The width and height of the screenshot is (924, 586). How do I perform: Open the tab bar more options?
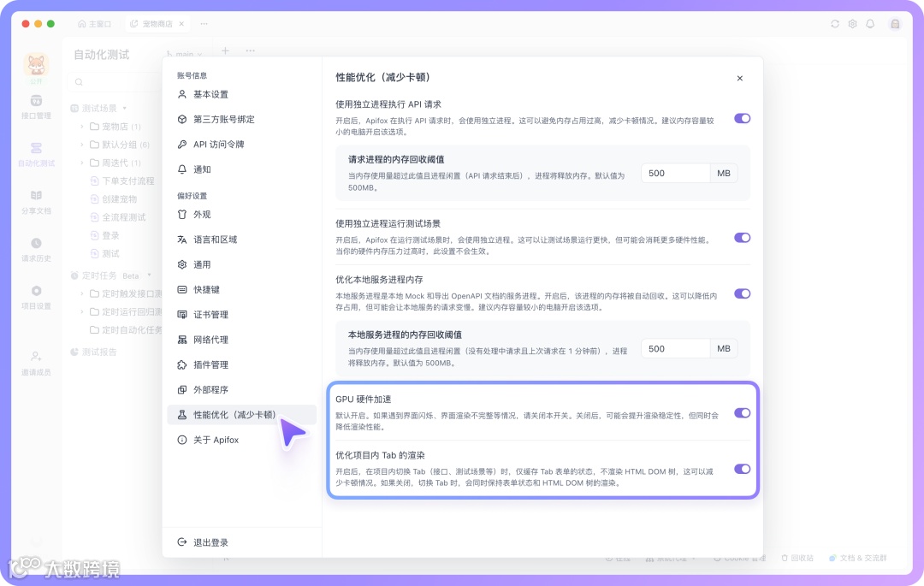[204, 24]
